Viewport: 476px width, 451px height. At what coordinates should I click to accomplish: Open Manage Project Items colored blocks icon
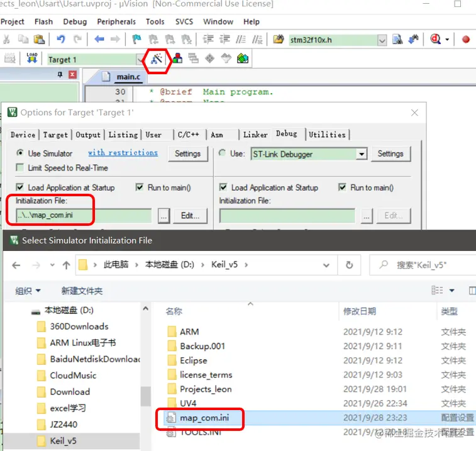(177, 58)
